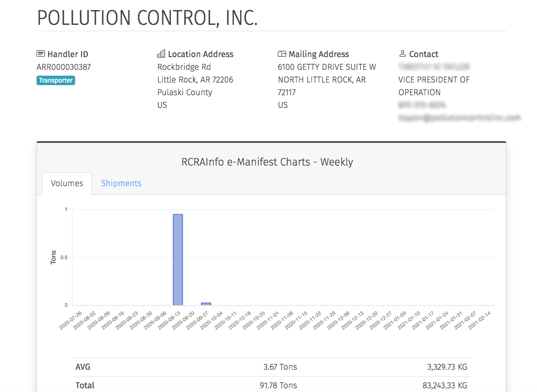Click Pulaski County text
The image size is (537, 392).
tap(185, 93)
